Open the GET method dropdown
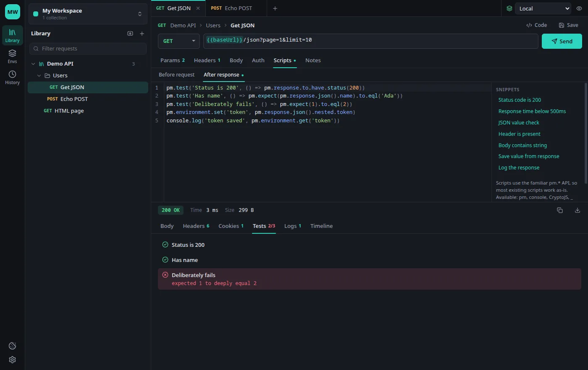The image size is (588, 370). [x=179, y=41]
